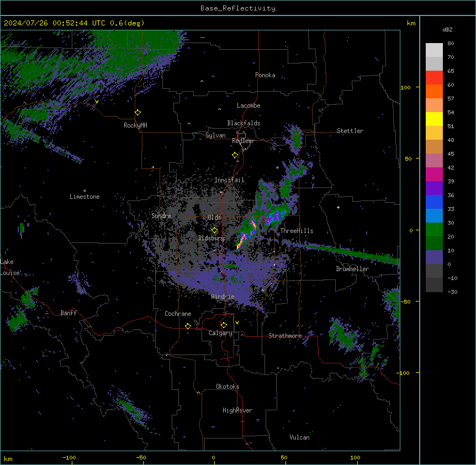Select the yellow diamond marker above Calgary label

point(224,325)
